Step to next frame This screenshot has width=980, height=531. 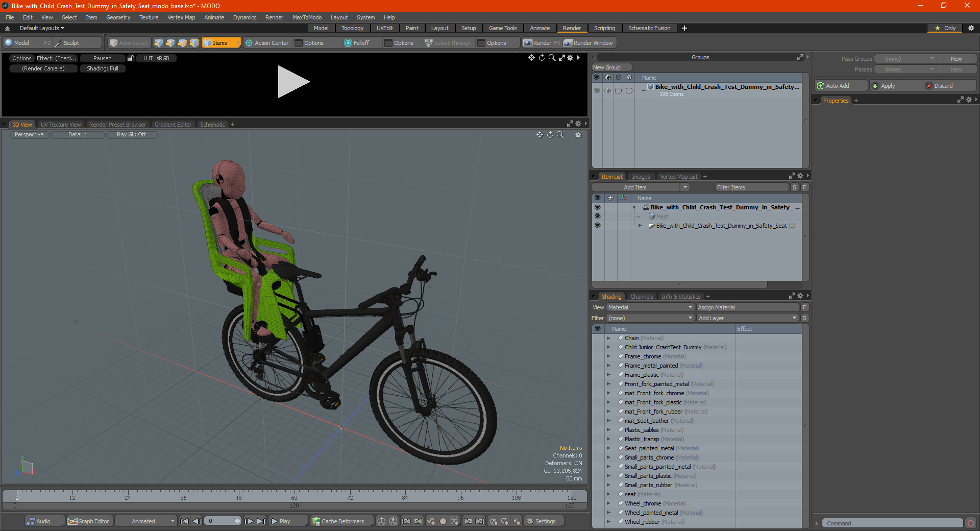pos(249,521)
